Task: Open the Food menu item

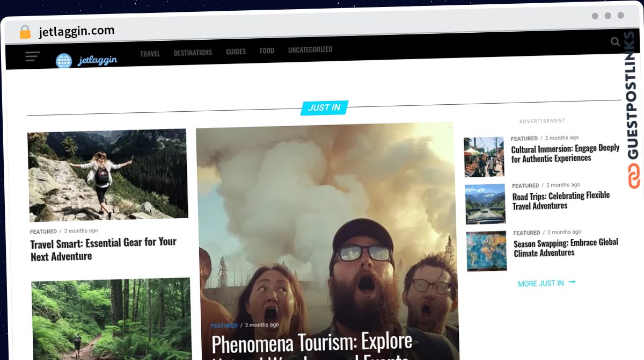Action: click(267, 51)
